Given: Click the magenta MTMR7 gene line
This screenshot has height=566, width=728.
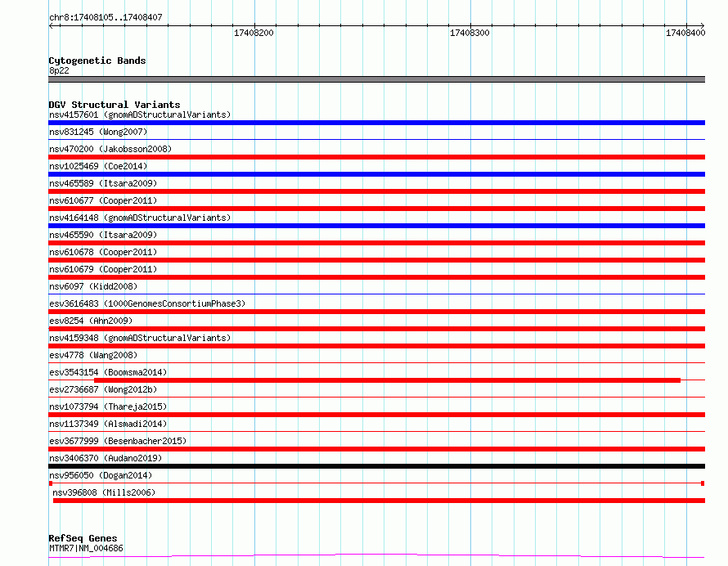Looking at the screenshot, I should 376,555.
